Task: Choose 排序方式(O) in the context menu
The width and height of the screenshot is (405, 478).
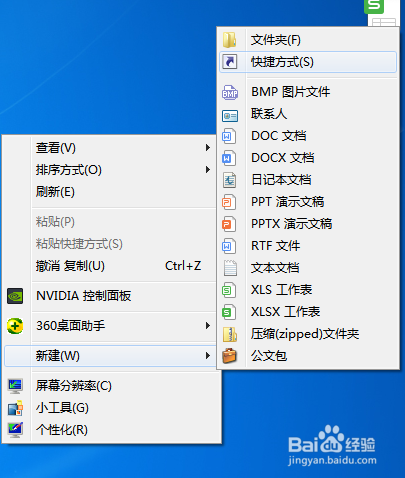Action: (x=109, y=170)
